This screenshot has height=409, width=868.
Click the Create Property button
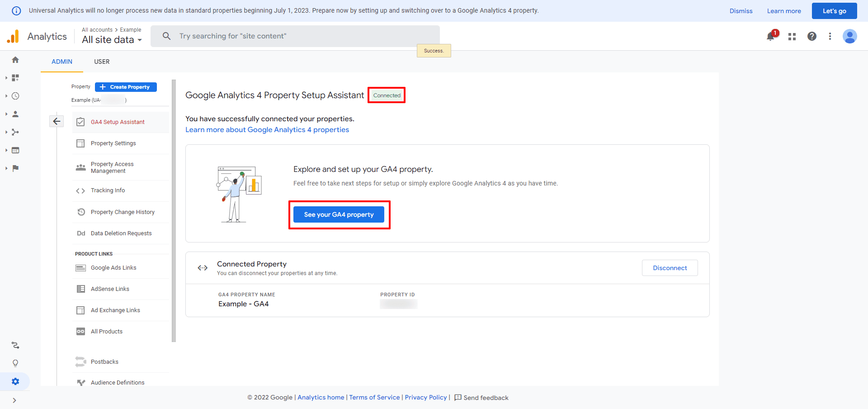click(126, 87)
